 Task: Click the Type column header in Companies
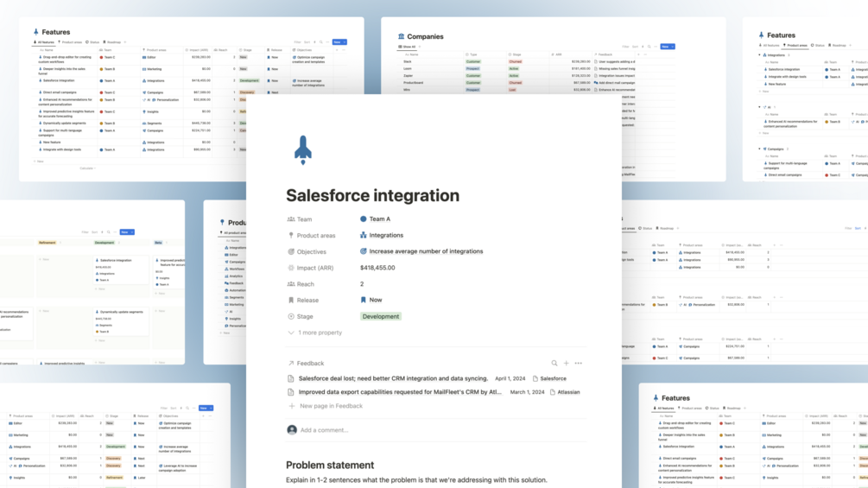pos(472,54)
